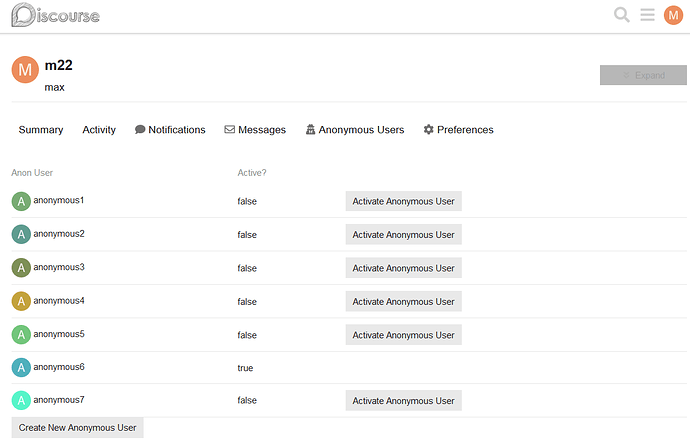The height and width of the screenshot is (446, 690).
Task: Click the 'false' status for anonymous4
Action: click(x=247, y=302)
